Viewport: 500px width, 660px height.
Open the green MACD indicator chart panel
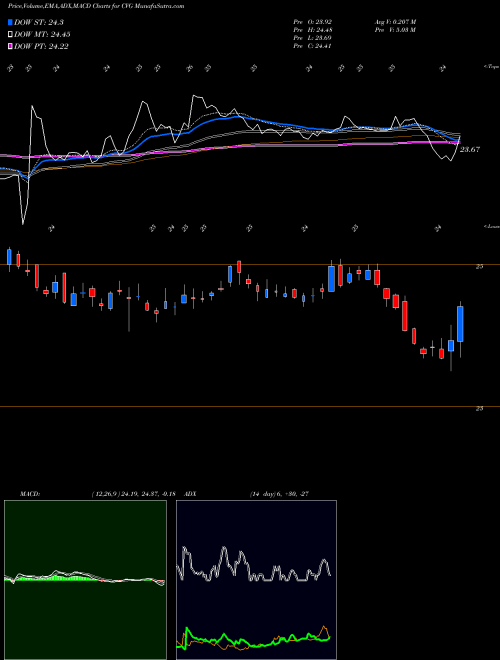85,580
